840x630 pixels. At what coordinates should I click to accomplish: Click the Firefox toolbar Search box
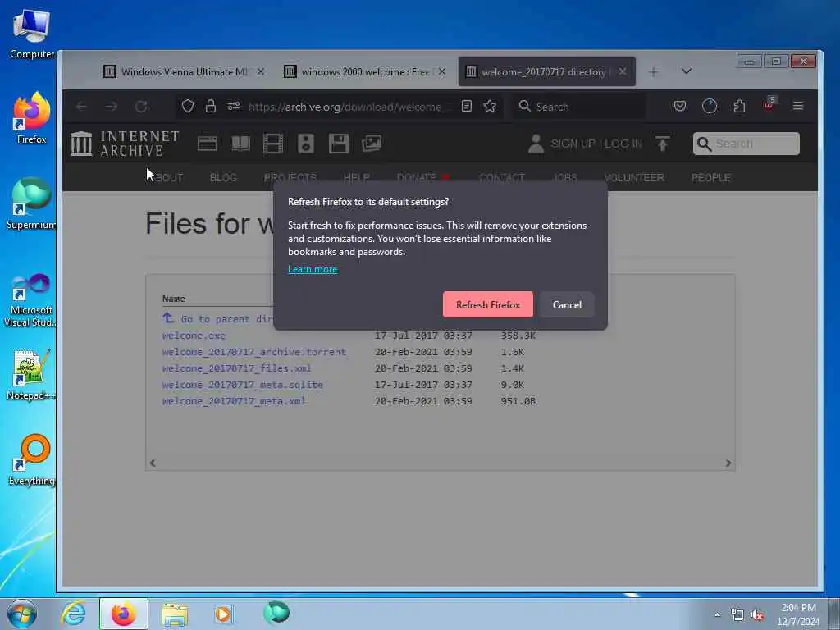click(x=578, y=107)
